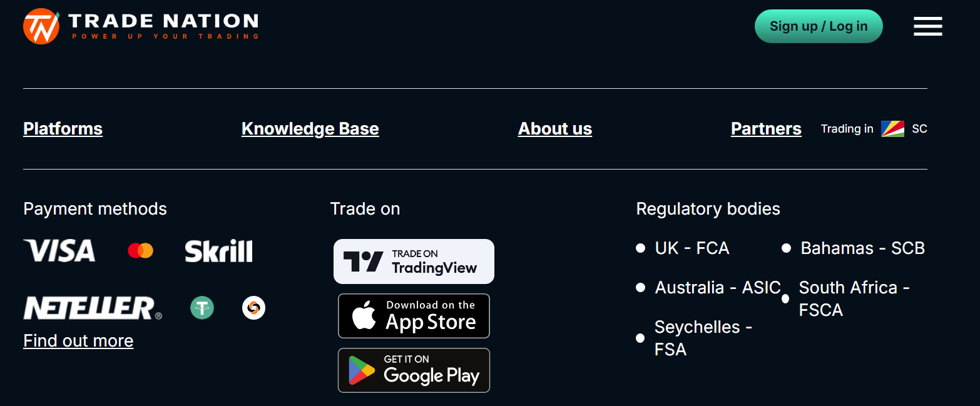Click Get it on Google Play badge
This screenshot has height=406, width=980.
point(414,370)
